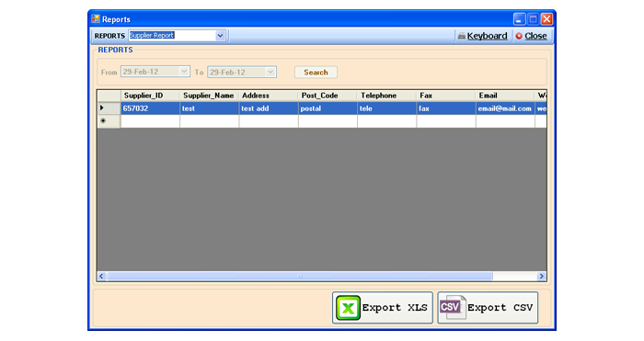Sort by Supplier_Name column header
Image resolution: width=644 pixels, height=341 pixels.
[209, 96]
